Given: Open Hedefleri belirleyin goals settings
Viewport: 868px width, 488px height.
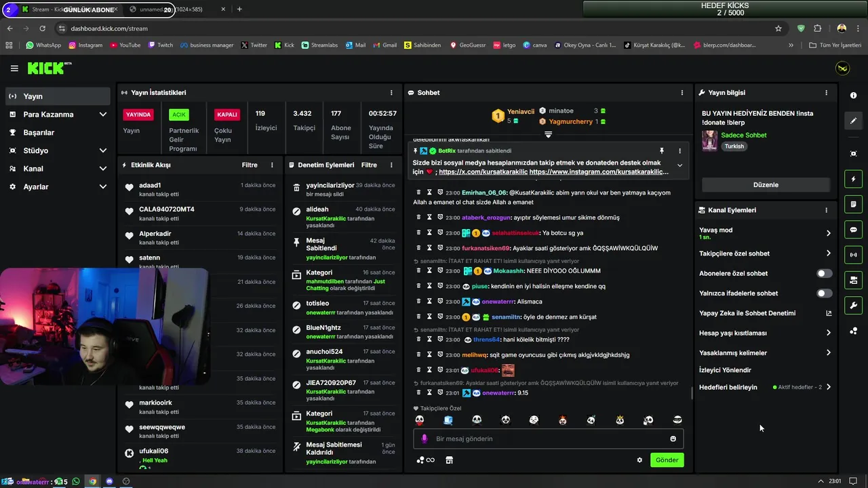Looking at the screenshot, I should click(765, 387).
